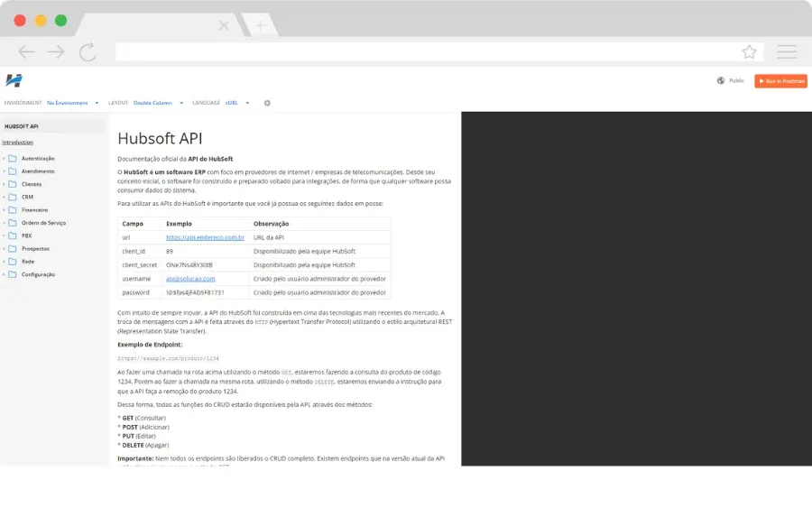The height and width of the screenshot is (508, 812).
Task: Click the Introduction sidebar link
Action: click(18, 143)
